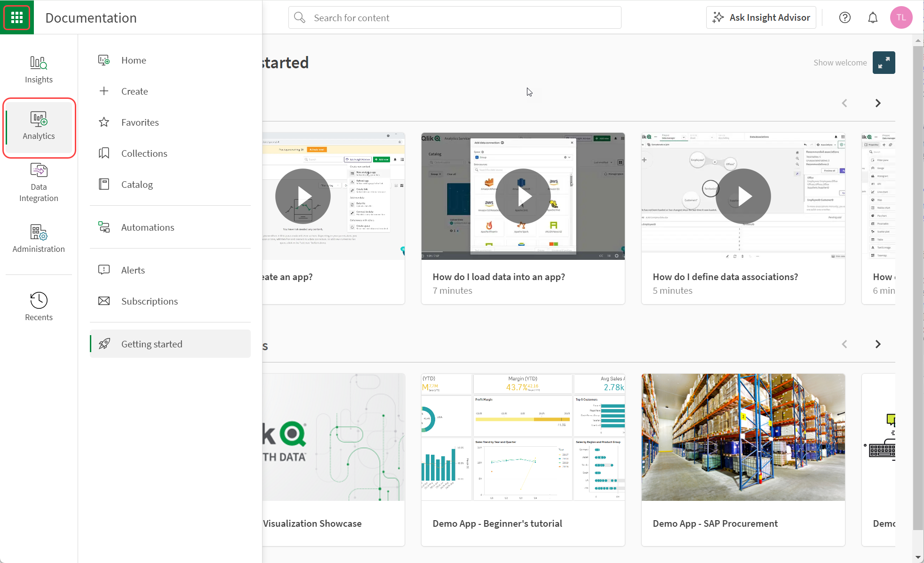Click the Create button in sidebar

click(135, 91)
